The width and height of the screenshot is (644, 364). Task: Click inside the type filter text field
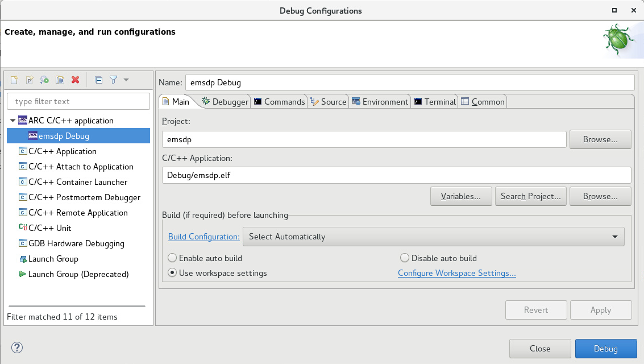[78, 101]
